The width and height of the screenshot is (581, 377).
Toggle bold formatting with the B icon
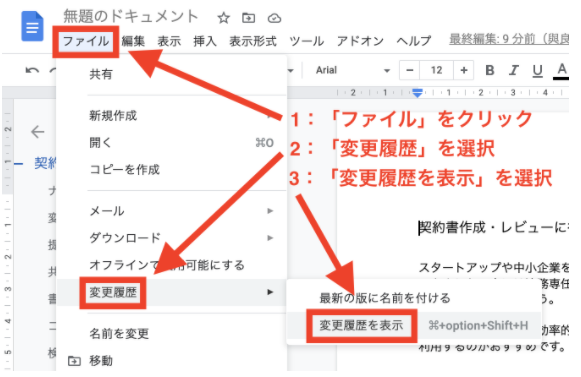pyautogui.click(x=489, y=70)
